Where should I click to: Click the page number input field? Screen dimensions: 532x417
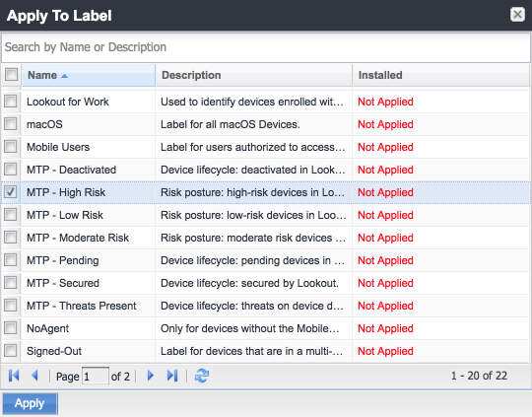coord(96,377)
